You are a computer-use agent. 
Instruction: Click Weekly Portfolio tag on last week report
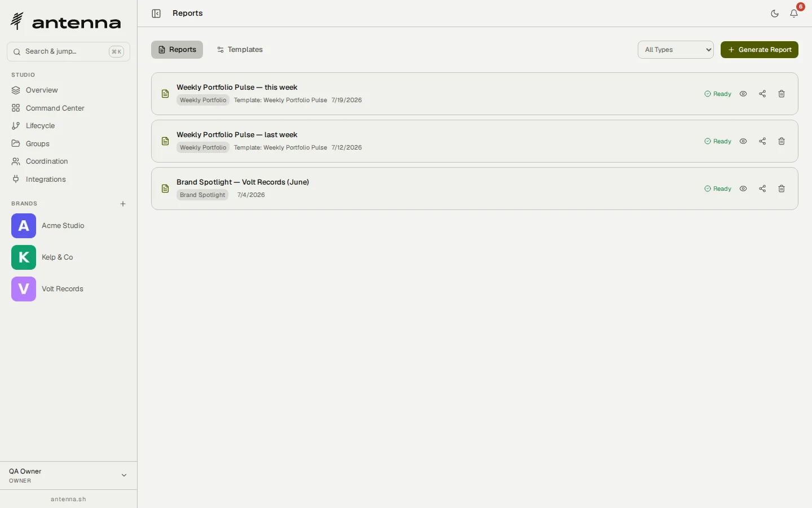click(203, 148)
